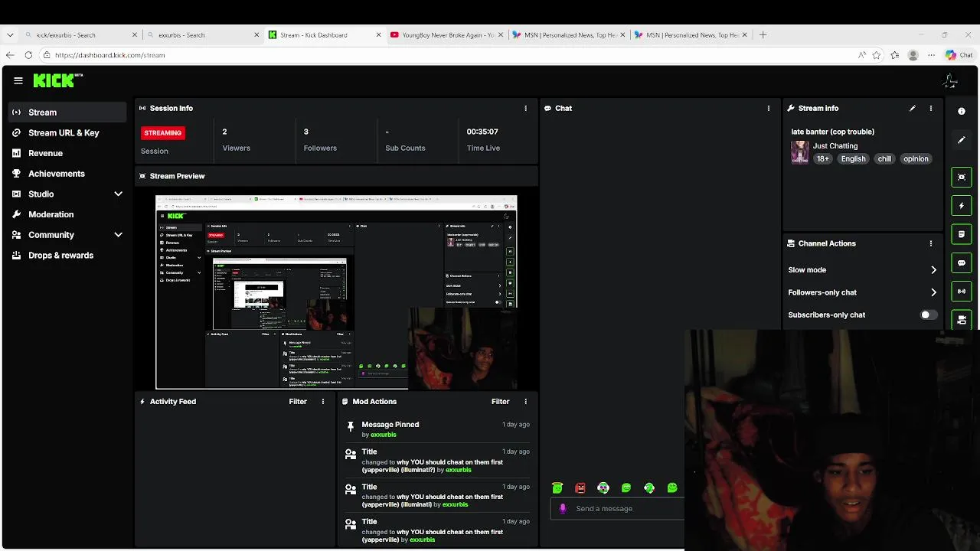Click the 00:35:07 Time Live value
The width and height of the screenshot is (980, 551).
[x=482, y=132]
